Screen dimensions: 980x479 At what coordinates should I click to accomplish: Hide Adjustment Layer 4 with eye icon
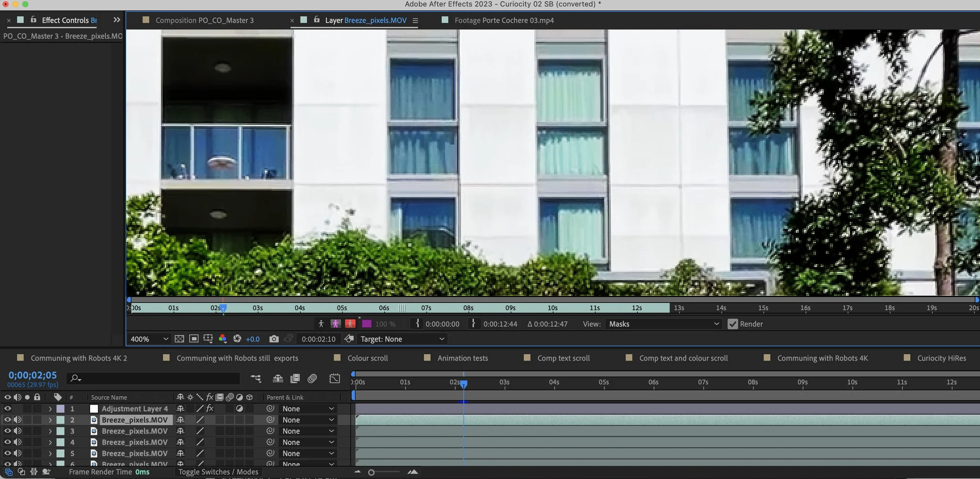click(x=7, y=409)
